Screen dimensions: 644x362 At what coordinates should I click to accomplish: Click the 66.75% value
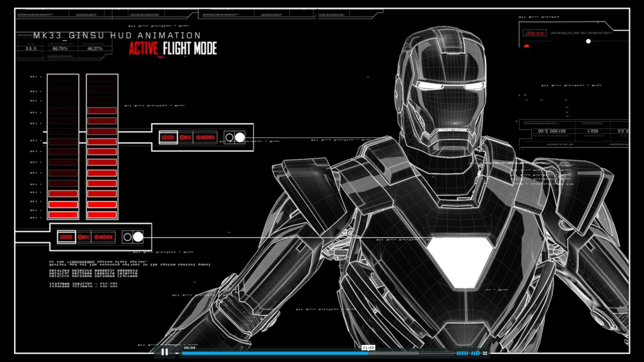(x=60, y=49)
